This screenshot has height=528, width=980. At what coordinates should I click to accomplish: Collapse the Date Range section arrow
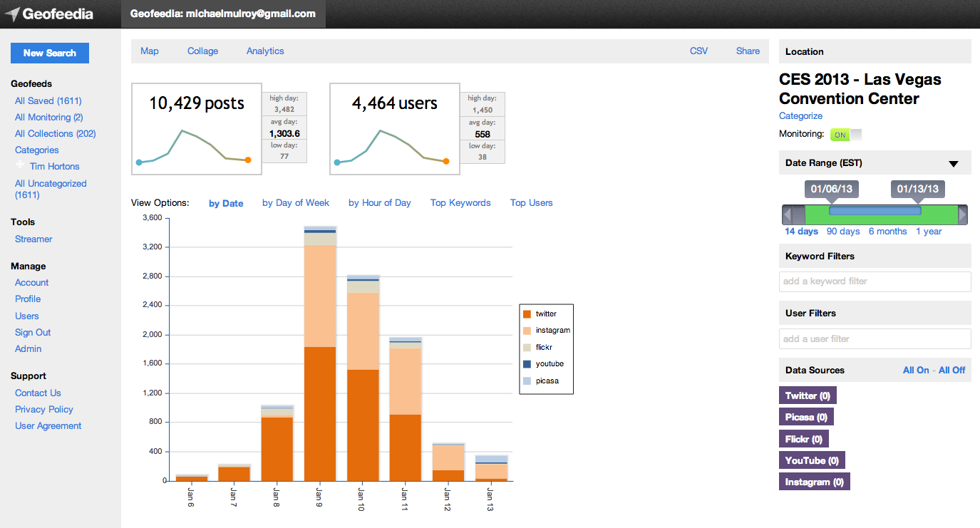(954, 164)
